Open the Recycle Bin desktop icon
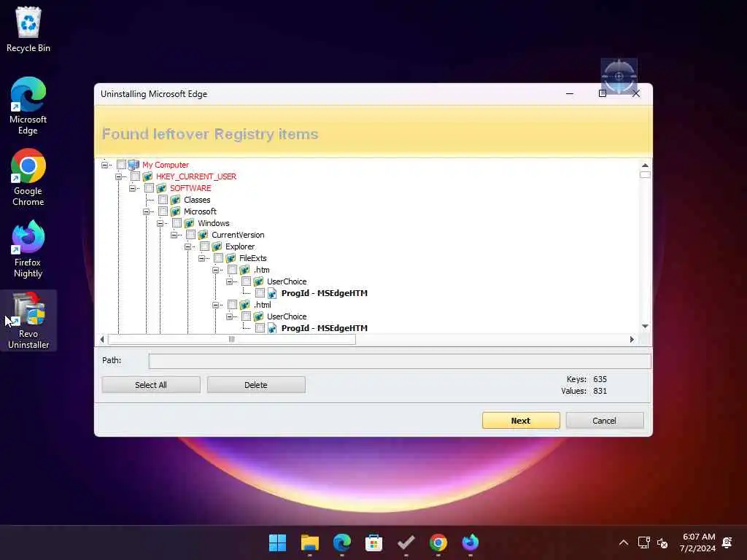Image resolution: width=747 pixels, height=560 pixels. 28,29
